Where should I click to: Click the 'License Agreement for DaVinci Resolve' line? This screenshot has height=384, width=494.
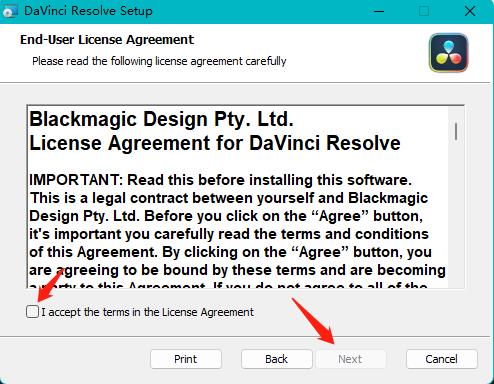pos(215,143)
